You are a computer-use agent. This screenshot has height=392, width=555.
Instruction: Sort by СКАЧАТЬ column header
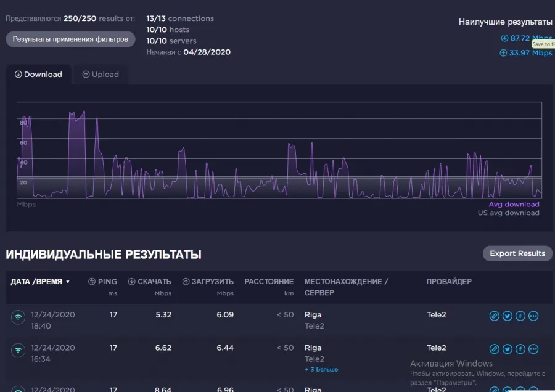(150, 282)
